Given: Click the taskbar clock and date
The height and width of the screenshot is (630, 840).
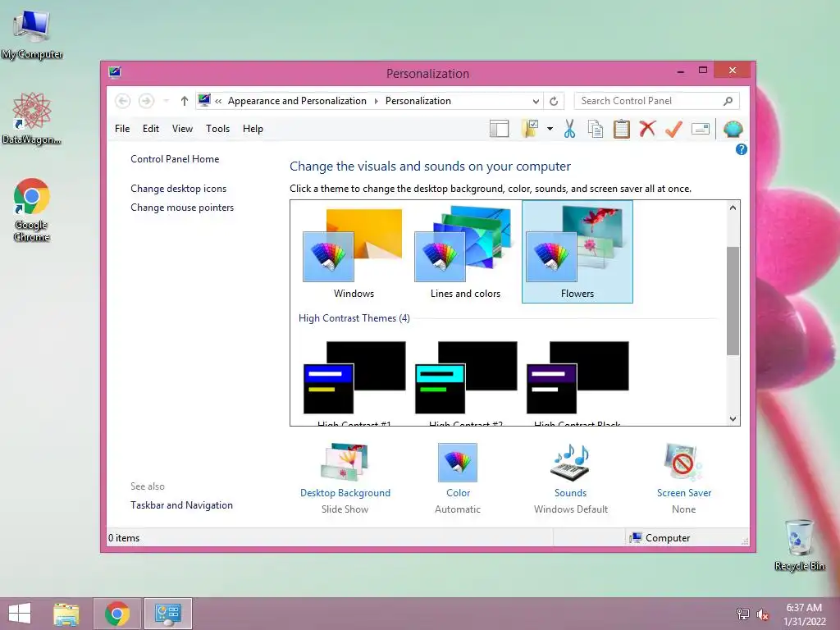Looking at the screenshot, I should tap(804, 614).
